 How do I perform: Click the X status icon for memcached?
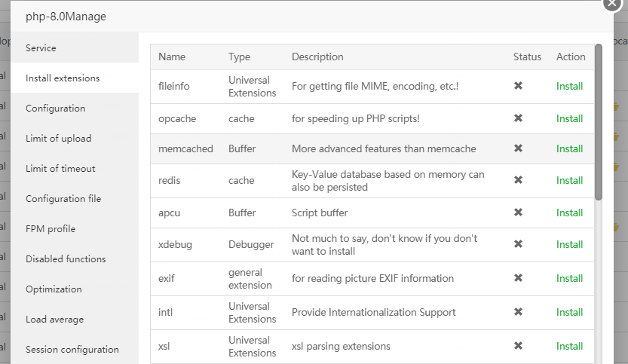click(518, 148)
